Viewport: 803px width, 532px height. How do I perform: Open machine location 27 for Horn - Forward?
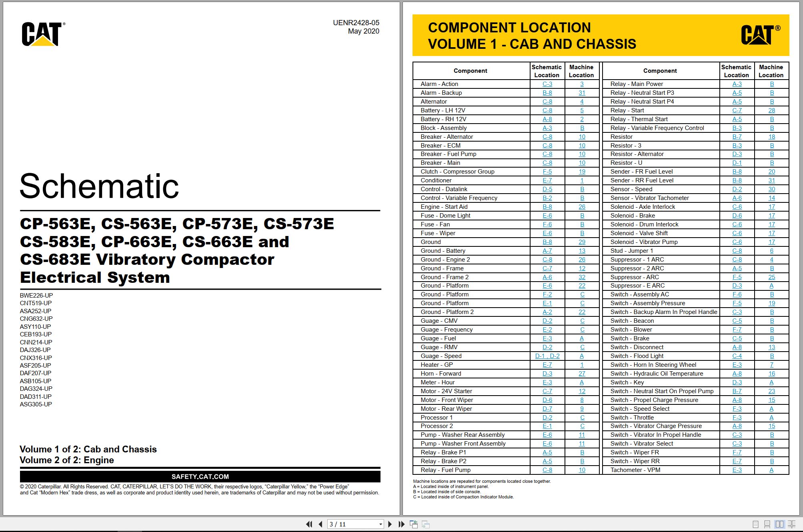582,374
